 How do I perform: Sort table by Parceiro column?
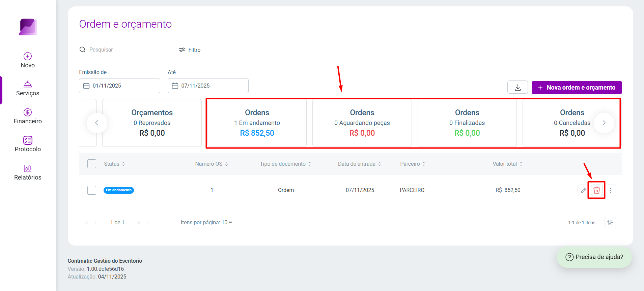coord(413,164)
